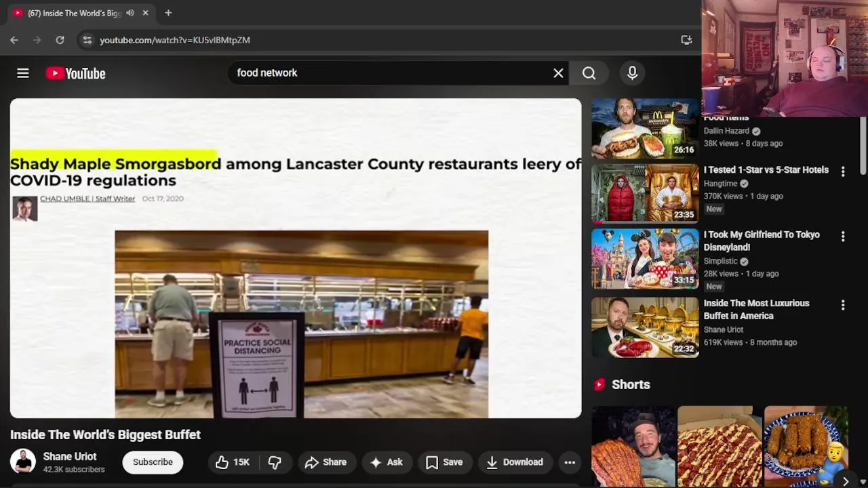
Task: Open options for Tokyo Disneyland video
Action: pyautogui.click(x=843, y=237)
